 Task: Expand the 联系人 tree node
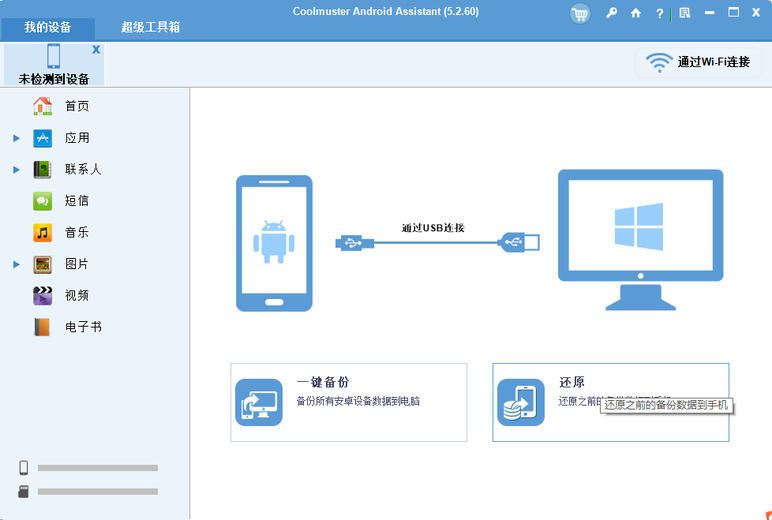pos(16,170)
